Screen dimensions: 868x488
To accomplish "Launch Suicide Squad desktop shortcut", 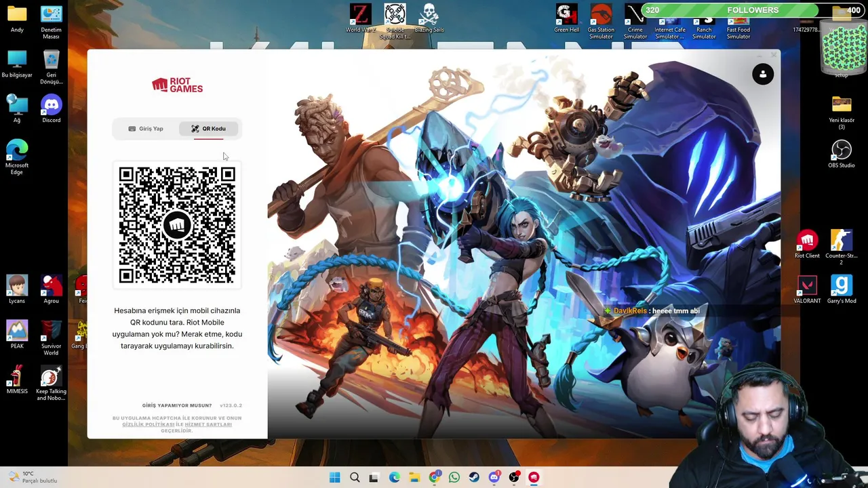I will 395,22.
